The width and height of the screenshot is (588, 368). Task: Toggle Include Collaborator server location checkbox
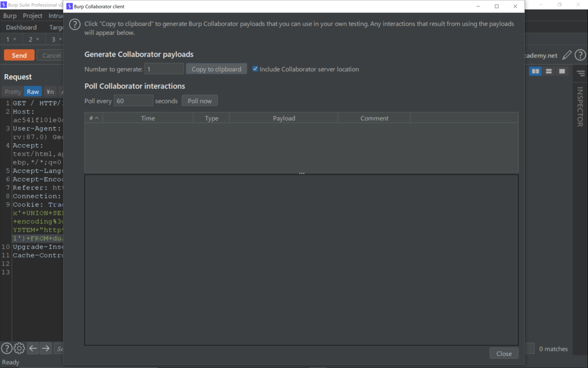pyautogui.click(x=255, y=69)
